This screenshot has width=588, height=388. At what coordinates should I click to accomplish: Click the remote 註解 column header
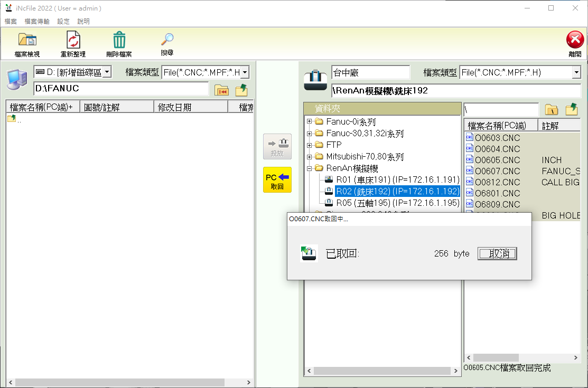point(559,126)
